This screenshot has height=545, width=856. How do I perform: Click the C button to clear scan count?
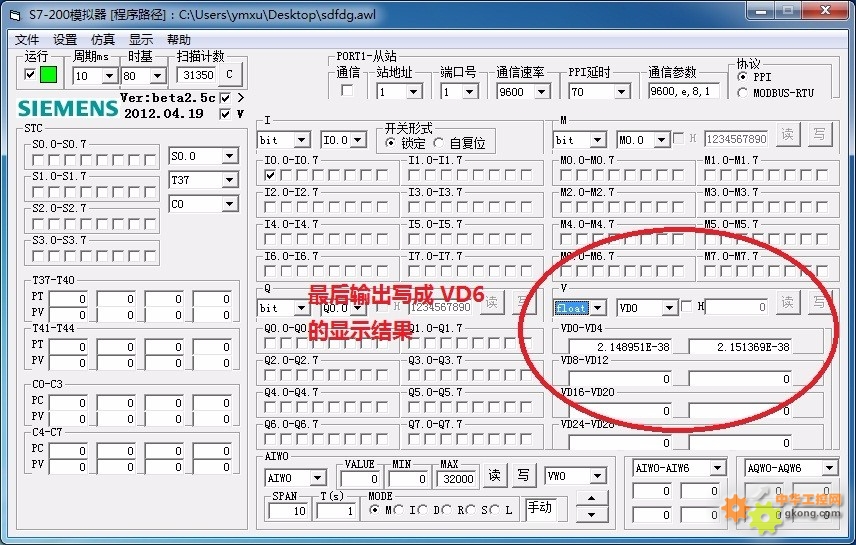[229, 75]
